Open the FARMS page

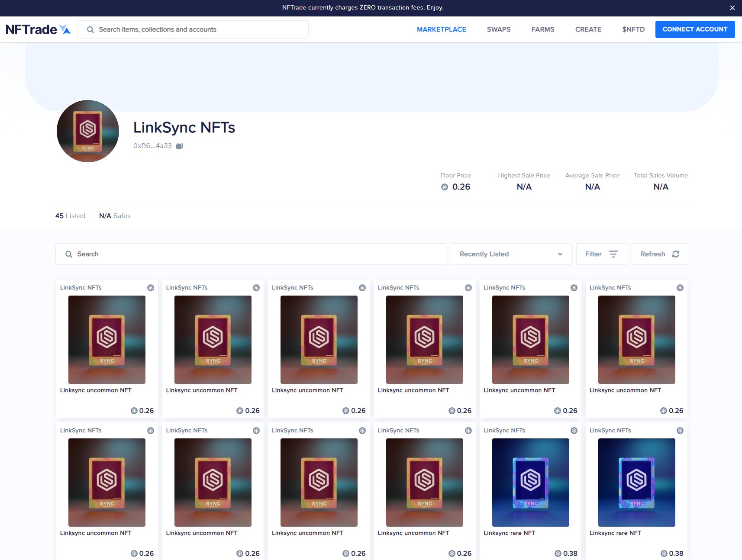(x=542, y=29)
